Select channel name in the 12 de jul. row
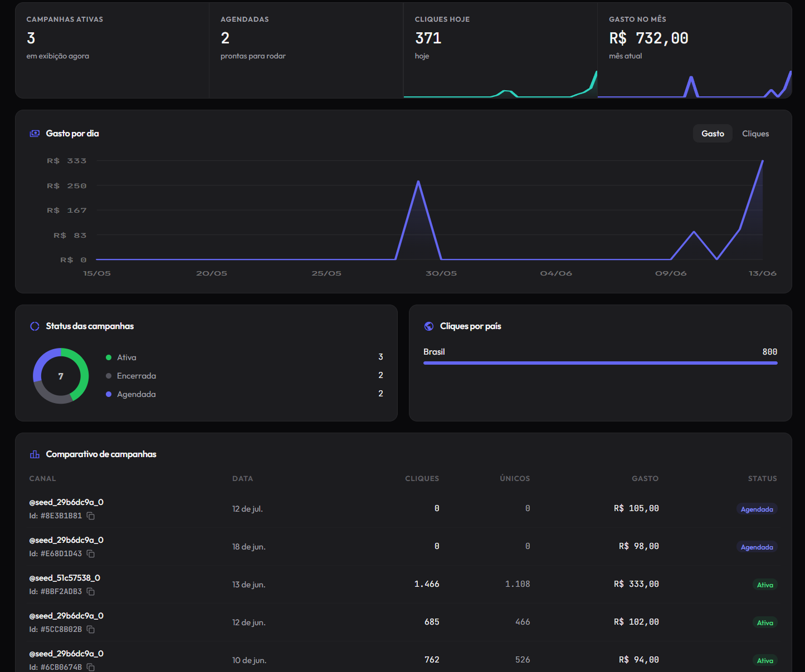The width and height of the screenshot is (805, 672). pyautogui.click(x=66, y=502)
